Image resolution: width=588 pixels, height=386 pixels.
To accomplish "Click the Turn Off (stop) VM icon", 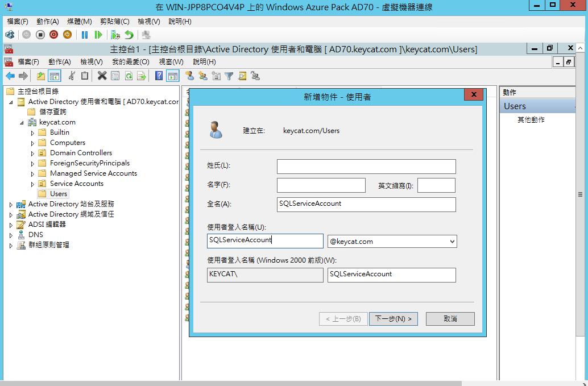I will tap(40, 35).
